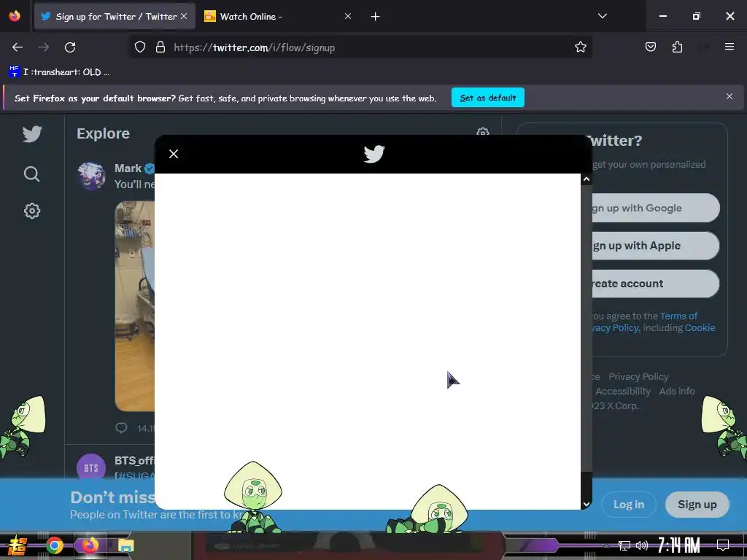Switch to Watch Online tab

pos(277,17)
